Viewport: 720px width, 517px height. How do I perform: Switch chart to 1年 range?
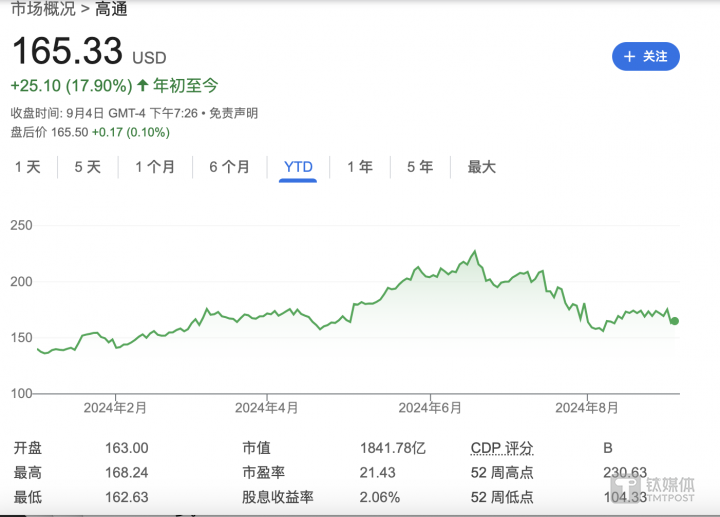360,167
